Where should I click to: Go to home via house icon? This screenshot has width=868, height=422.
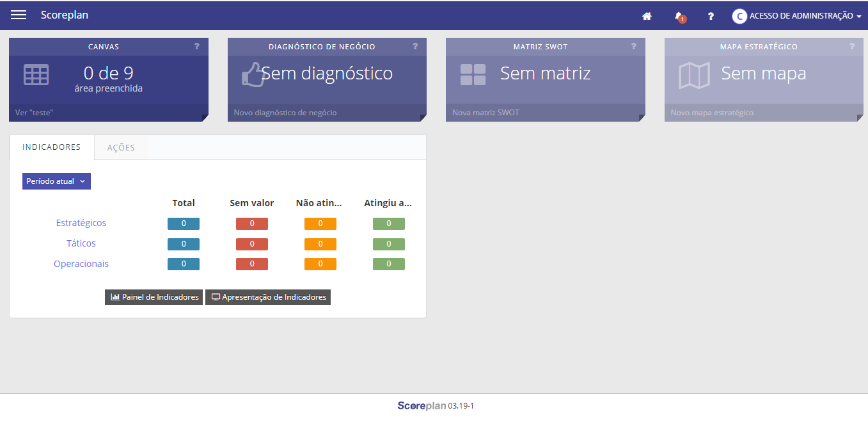pyautogui.click(x=647, y=16)
